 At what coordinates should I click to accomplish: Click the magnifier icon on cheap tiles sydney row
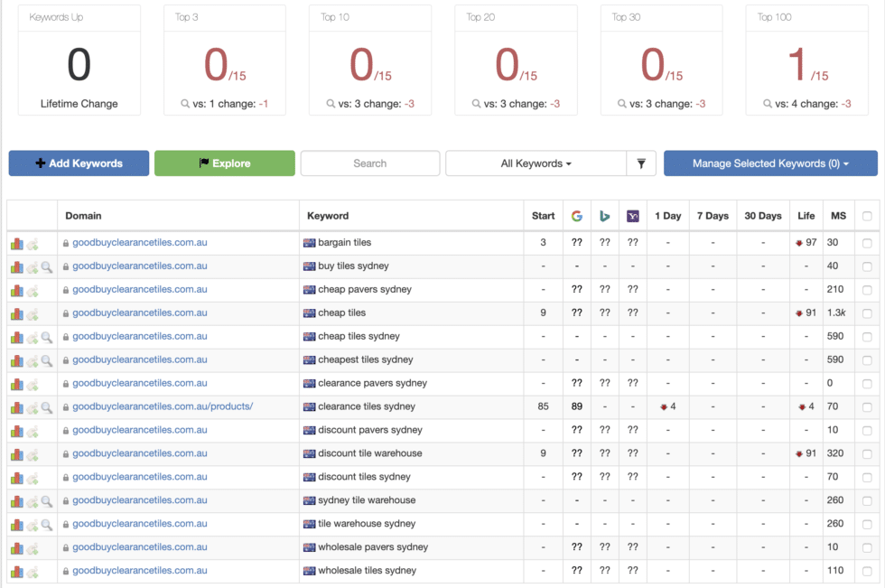[47, 337]
